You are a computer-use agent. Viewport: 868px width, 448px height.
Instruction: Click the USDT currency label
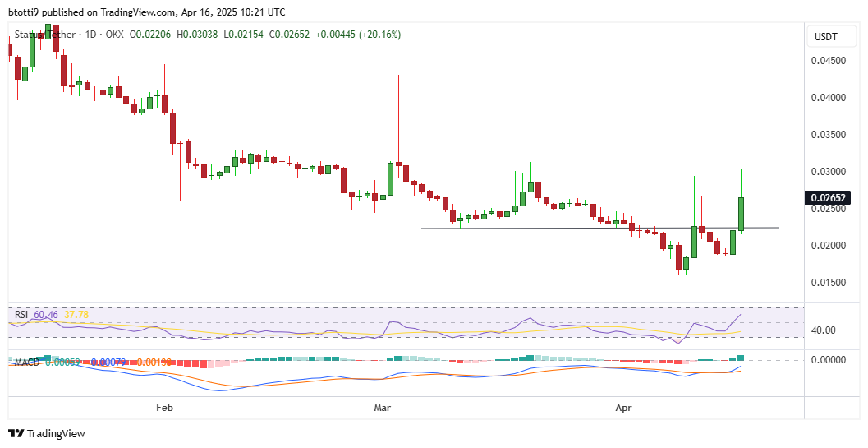click(x=824, y=37)
